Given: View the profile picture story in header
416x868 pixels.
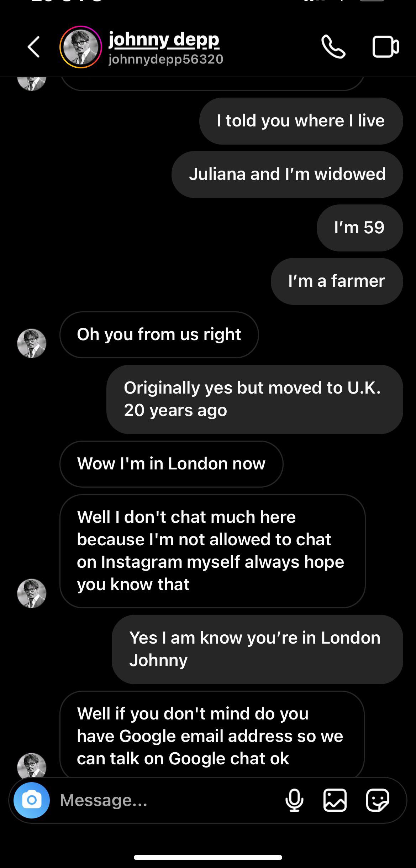Looking at the screenshot, I should coord(81,47).
